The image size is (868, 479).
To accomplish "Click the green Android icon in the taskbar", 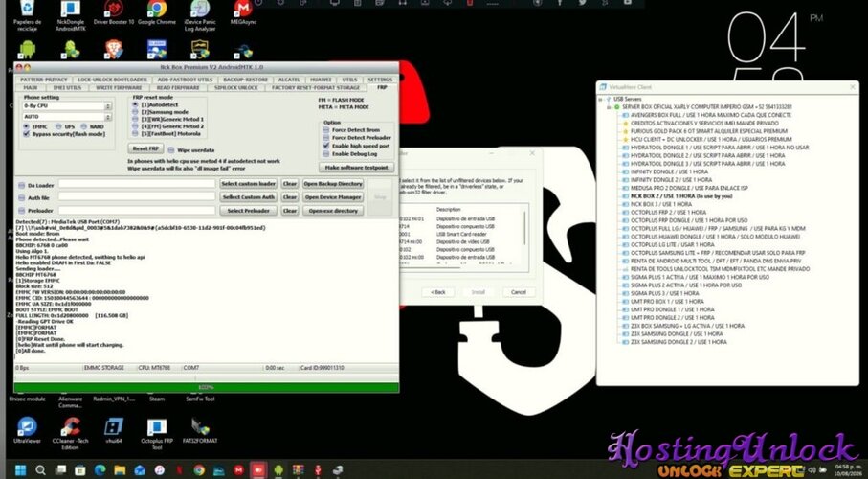I will (278, 470).
